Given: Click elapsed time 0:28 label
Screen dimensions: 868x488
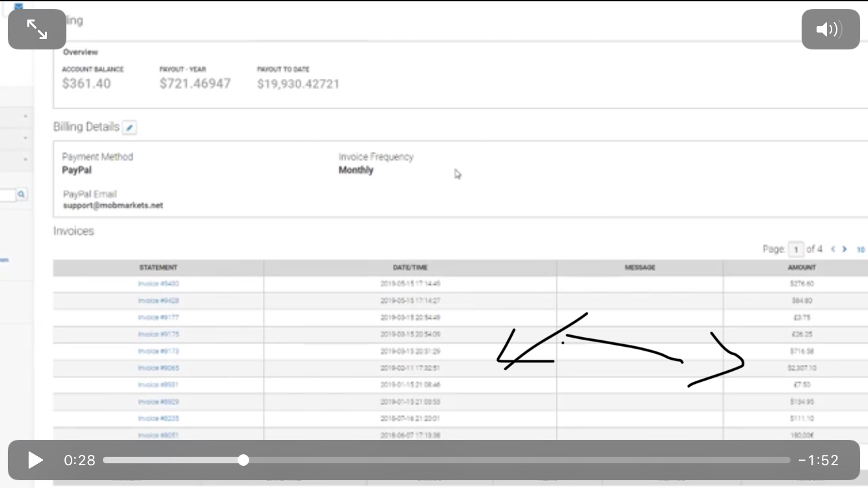Looking at the screenshot, I should [79, 460].
